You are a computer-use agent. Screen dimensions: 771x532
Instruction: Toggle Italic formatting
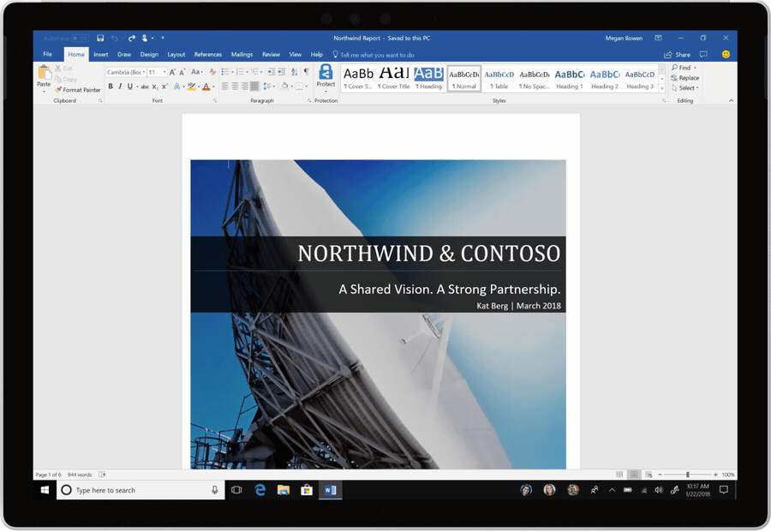(x=120, y=87)
